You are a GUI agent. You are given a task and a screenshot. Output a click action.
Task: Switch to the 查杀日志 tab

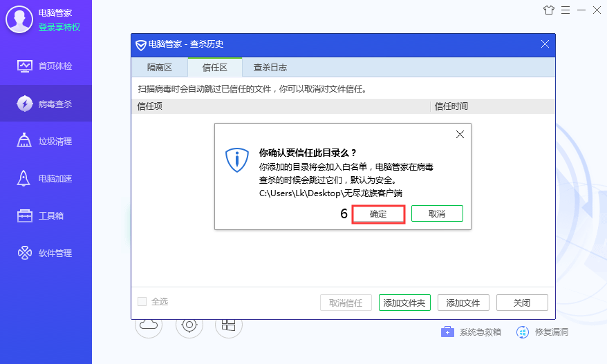pyautogui.click(x=270, y=67)
